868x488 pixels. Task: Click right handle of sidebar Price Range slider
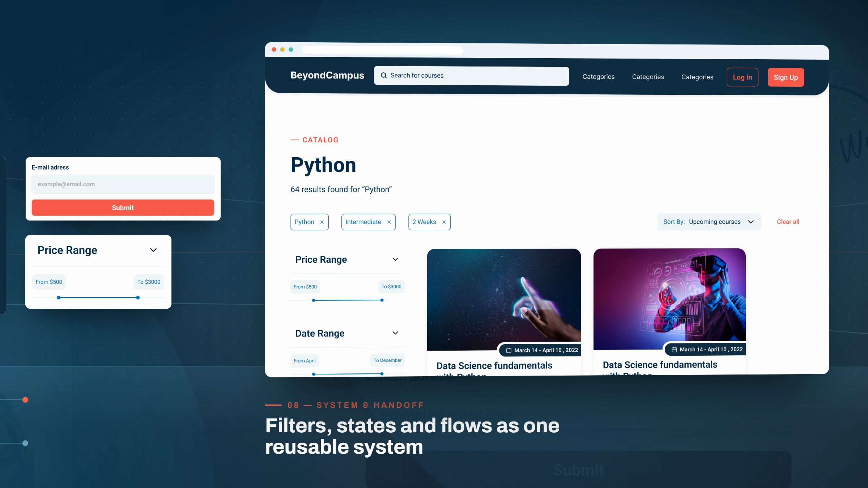pos(382,300)
